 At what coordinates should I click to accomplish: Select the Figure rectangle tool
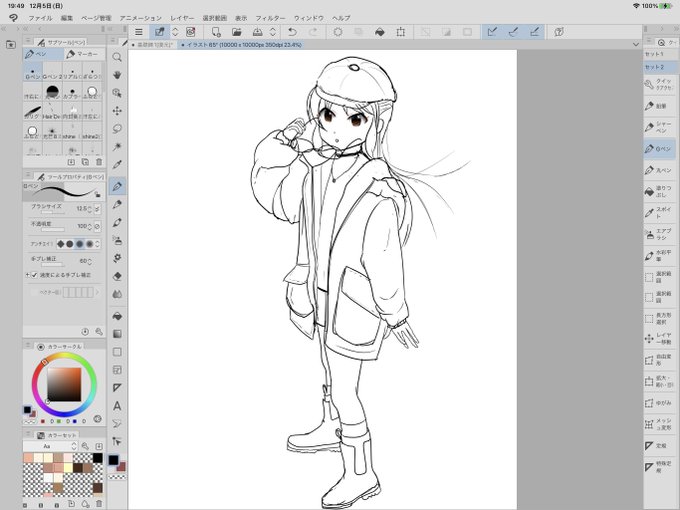coord(117,352)
